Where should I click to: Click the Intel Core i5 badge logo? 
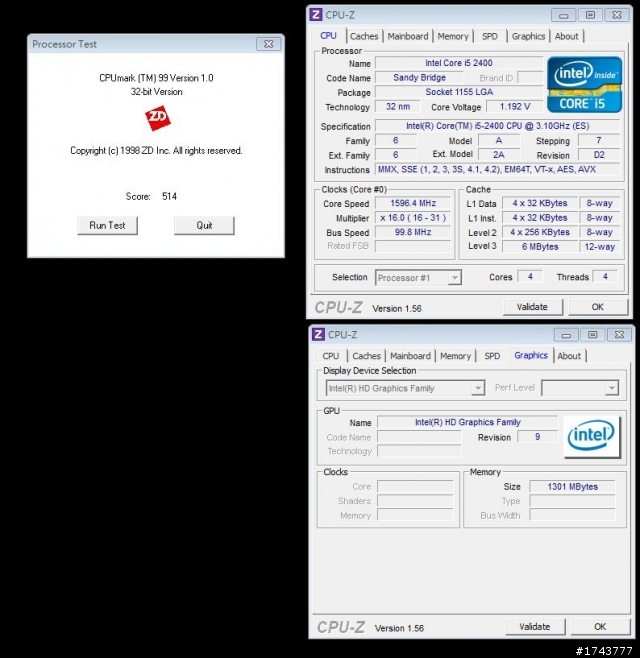585,84
